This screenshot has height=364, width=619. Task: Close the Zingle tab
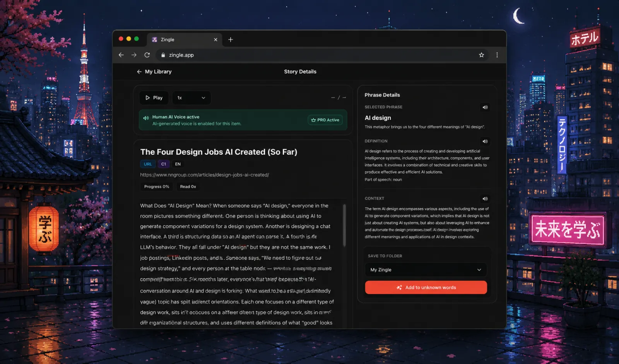pos(215,39)
